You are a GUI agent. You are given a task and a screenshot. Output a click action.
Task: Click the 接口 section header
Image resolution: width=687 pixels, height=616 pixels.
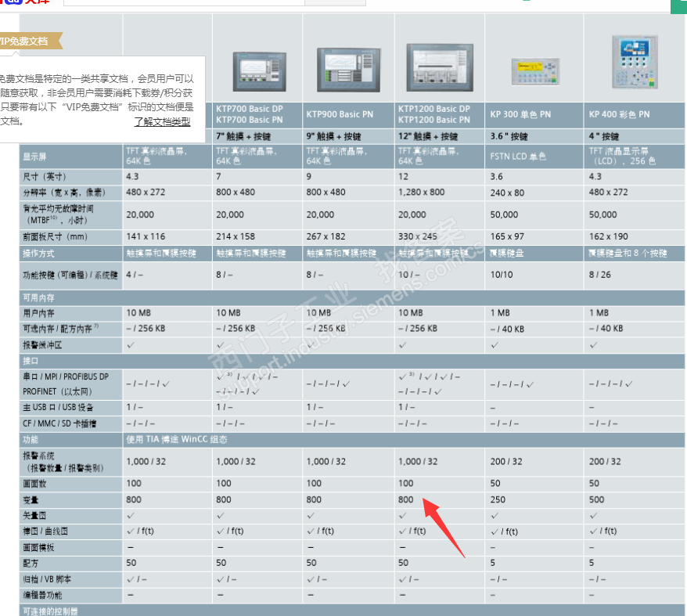click(352, 362)
